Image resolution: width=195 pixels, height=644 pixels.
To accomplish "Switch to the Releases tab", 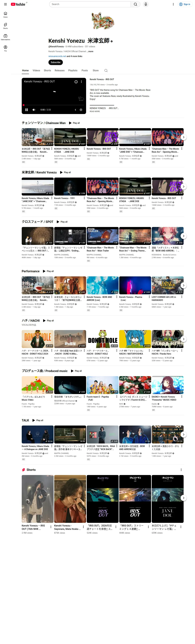I will click(x=60, y=71).
